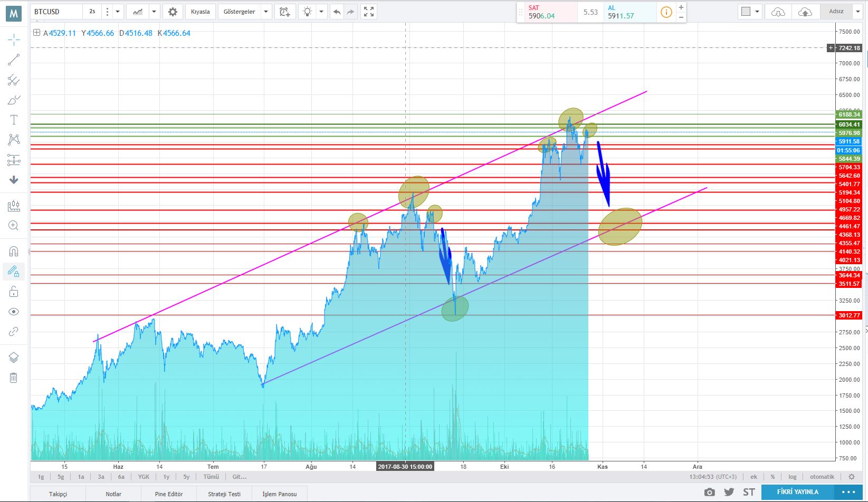Toggle magnet mode
This screenshot has width=868, height=502.
click(x=14, y=252)
